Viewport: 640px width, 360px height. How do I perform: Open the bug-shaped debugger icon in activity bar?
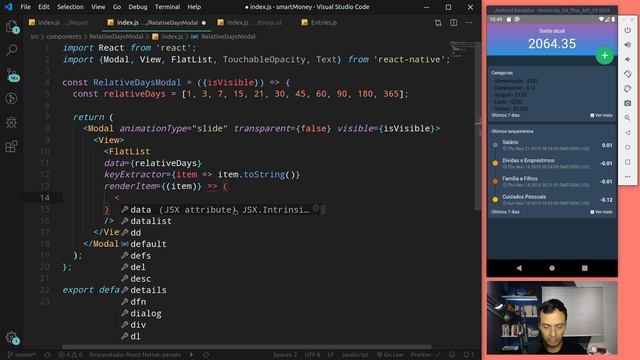[11, 122]
